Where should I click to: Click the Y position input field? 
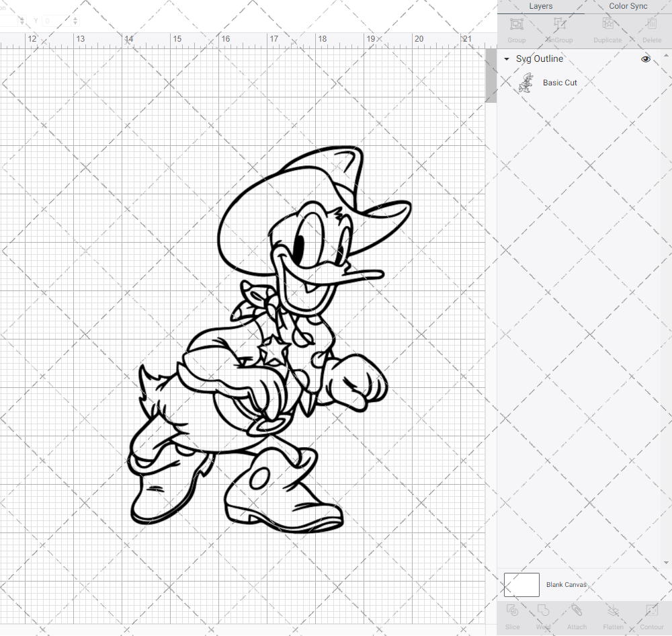[56, 21]
